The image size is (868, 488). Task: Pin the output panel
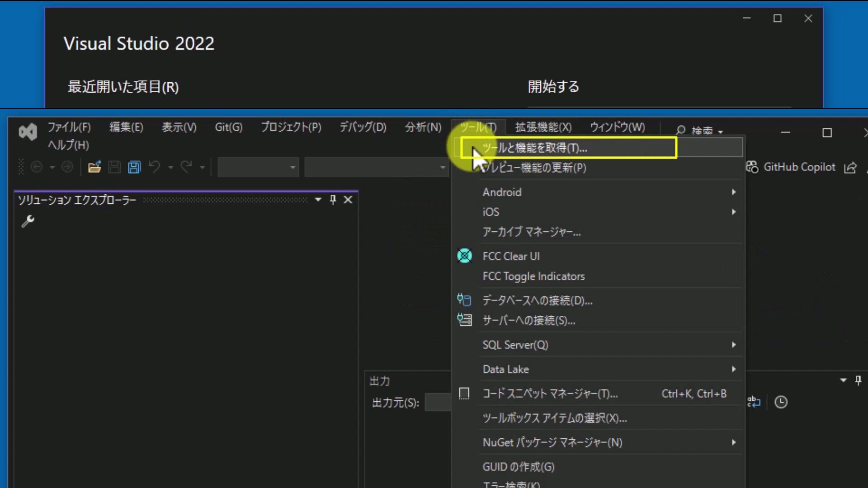[858, 380]
